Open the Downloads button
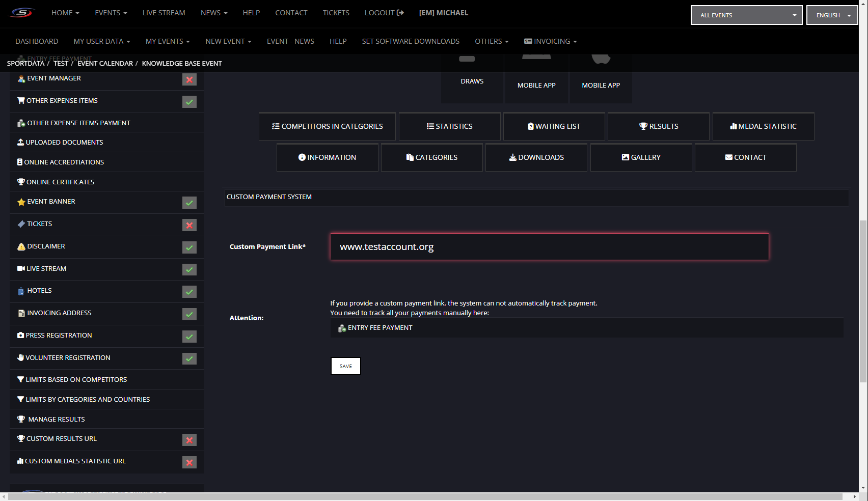Viewport: 868px width, 501px height. pyautogui.click(x=536, y=157)
